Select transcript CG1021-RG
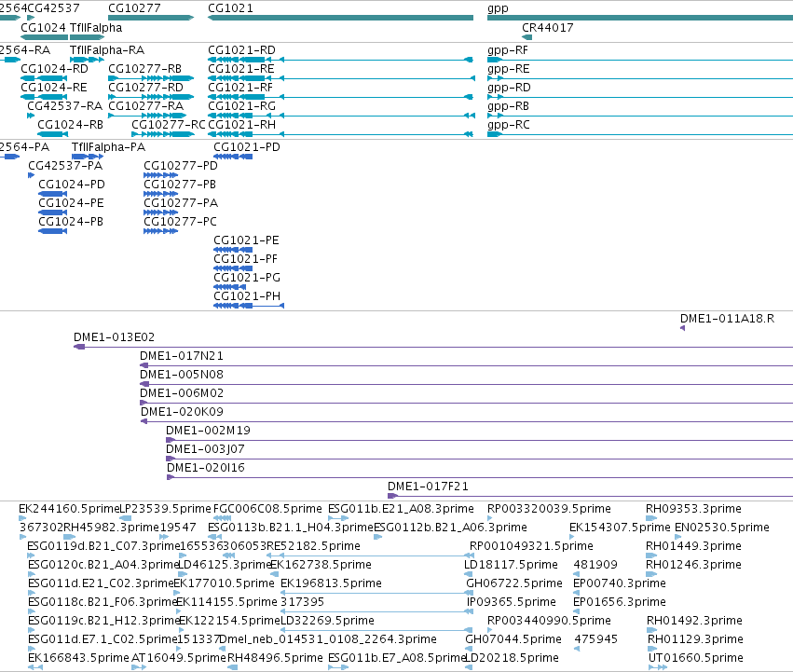This screenshot has width=793, height=672. (241, 106)
